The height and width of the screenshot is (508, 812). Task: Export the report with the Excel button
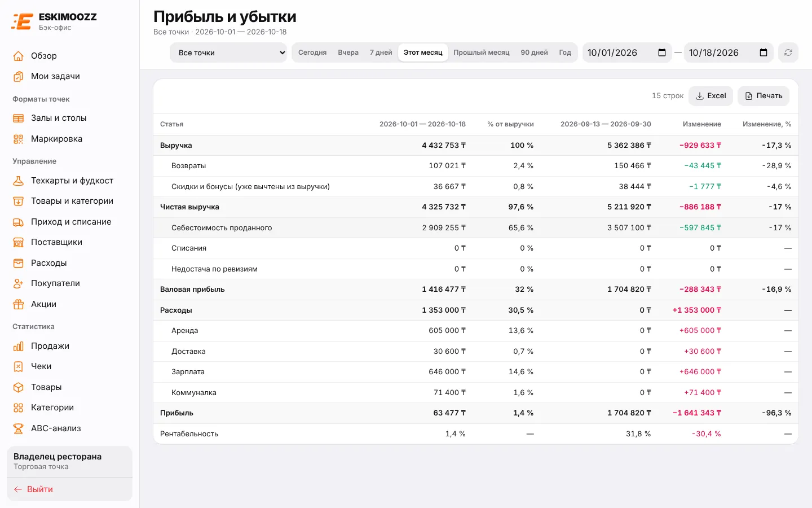[711, 96]
